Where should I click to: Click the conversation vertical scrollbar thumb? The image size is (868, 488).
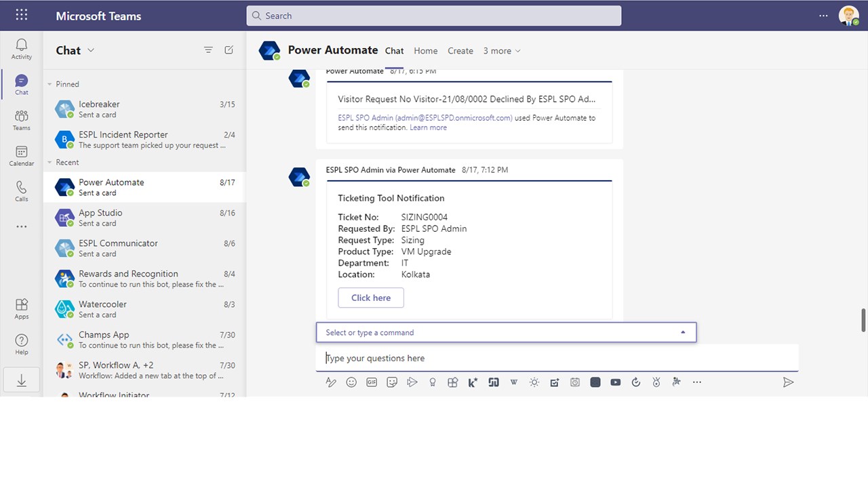coord(863,320)
